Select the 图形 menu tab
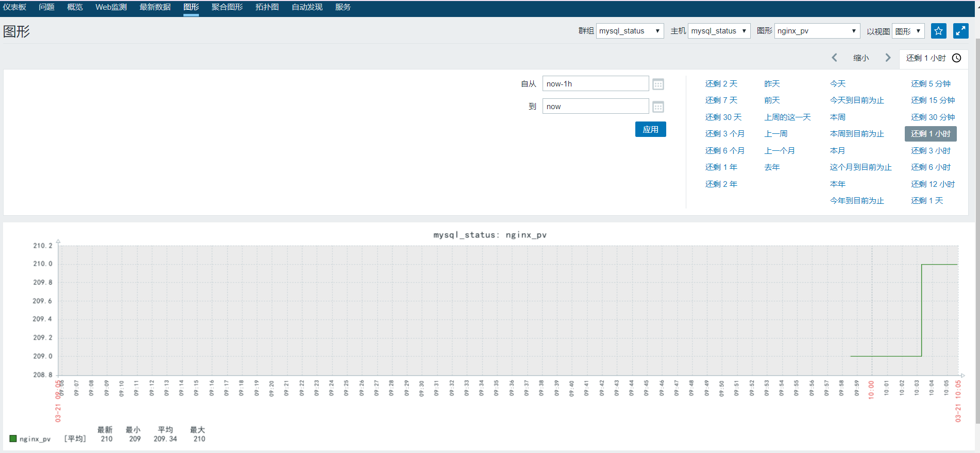Image resolution: width=980 pixels, height=453 pixels. point(191,7)
